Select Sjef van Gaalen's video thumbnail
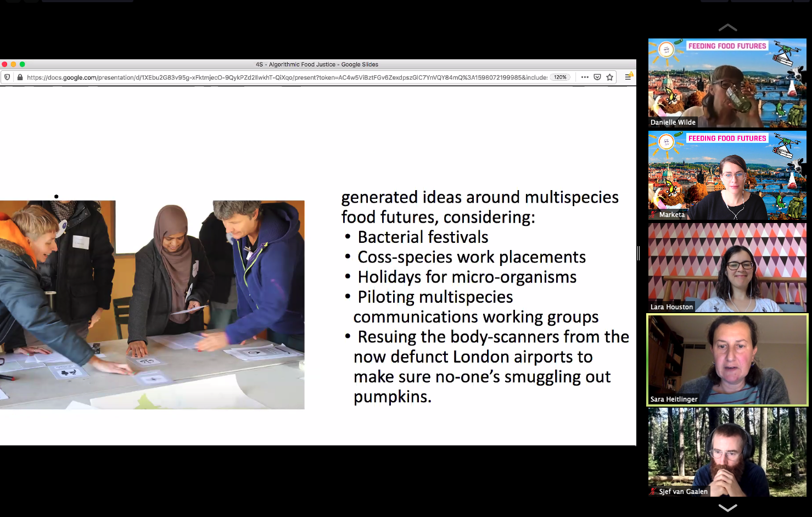Screen dimensions: 812x517 727,452
